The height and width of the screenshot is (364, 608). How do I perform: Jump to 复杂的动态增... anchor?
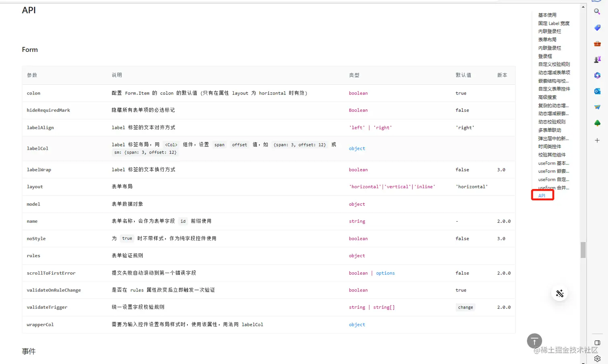pos(553,105)
